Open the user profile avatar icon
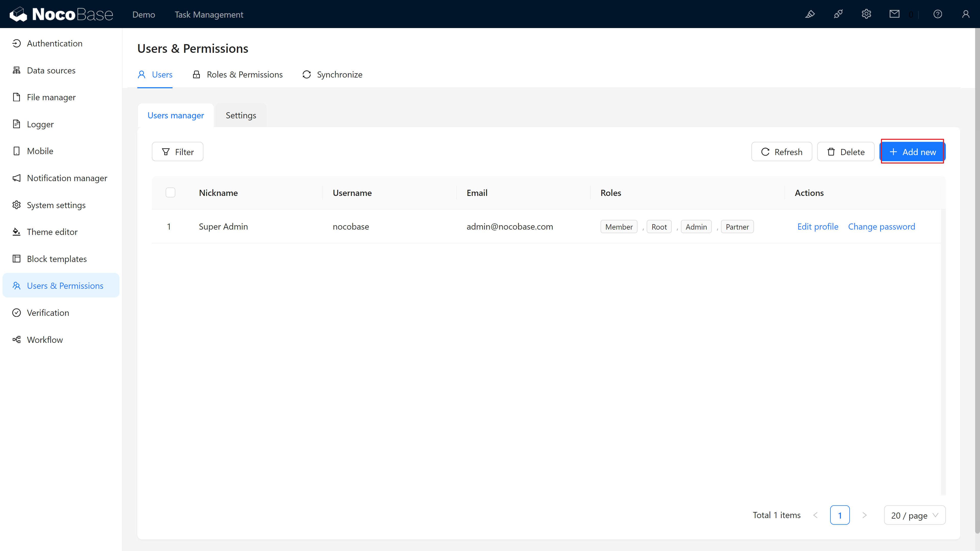The height and width of the screenshot is (551, 980). (965, 15)
